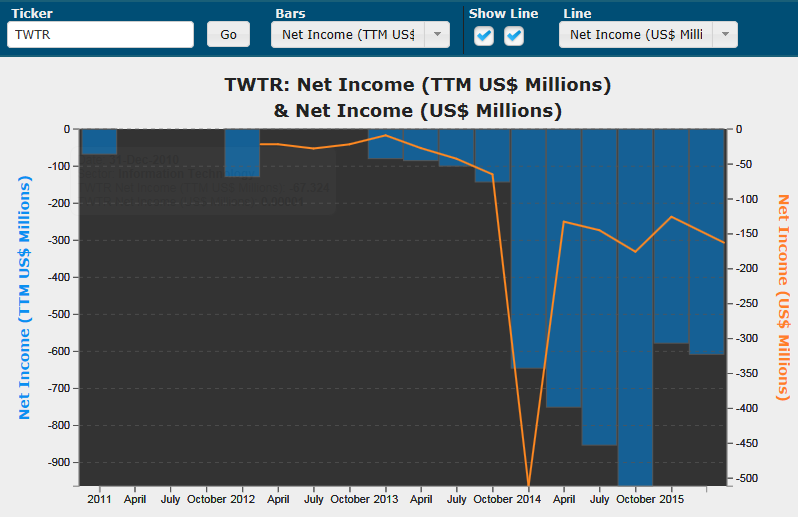Click the x-axis label 2015

[x=672, y=499]
